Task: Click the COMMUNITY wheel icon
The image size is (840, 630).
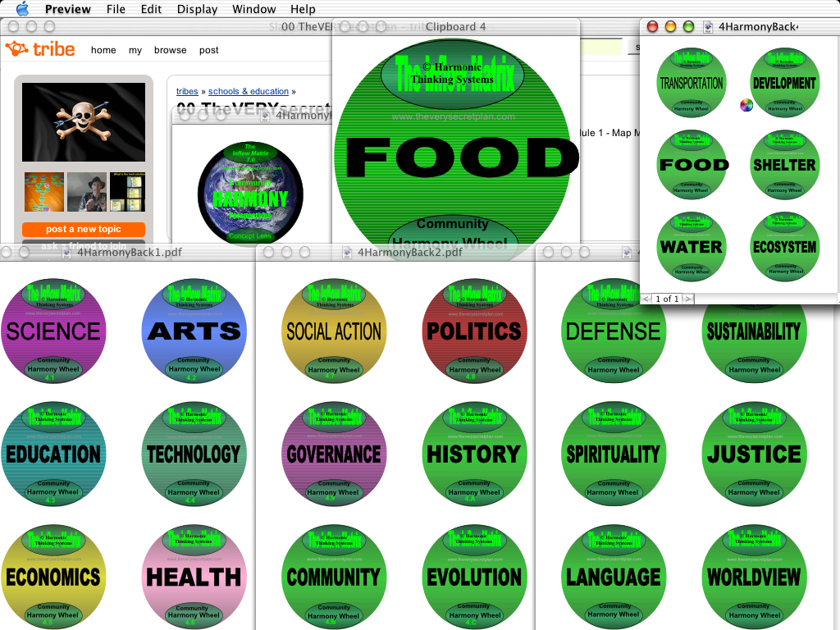Action: (334, 577)
